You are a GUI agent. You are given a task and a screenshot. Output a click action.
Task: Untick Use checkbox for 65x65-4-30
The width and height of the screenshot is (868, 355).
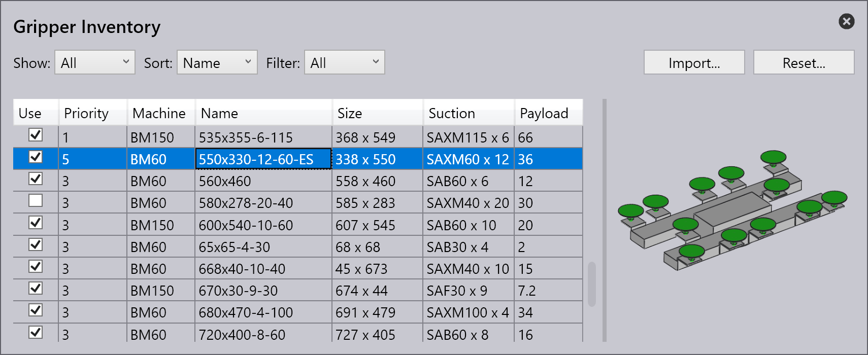[x=36, y=245]
